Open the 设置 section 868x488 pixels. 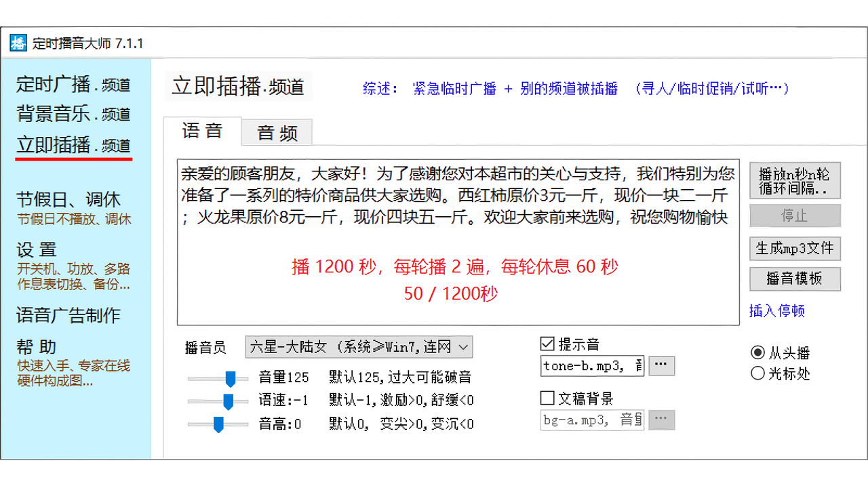37,249
